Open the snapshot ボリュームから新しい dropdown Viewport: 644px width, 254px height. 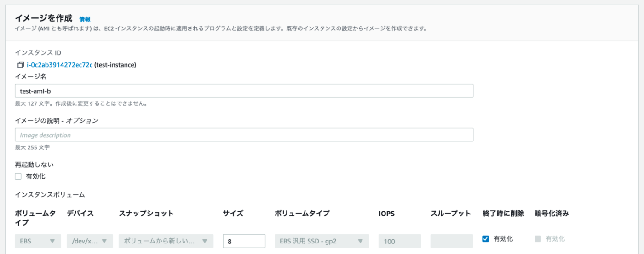click(x=166, y=241)
